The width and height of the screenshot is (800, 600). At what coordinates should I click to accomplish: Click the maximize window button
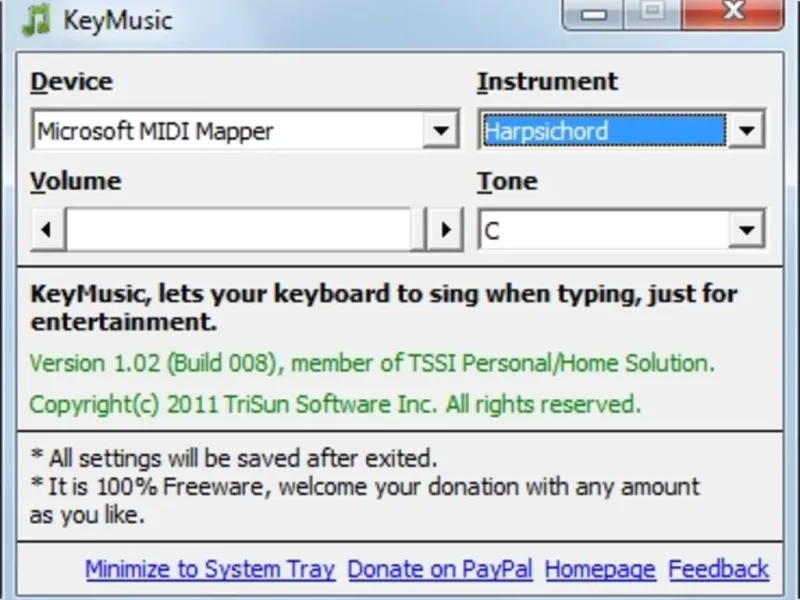[x=652, y=13]
